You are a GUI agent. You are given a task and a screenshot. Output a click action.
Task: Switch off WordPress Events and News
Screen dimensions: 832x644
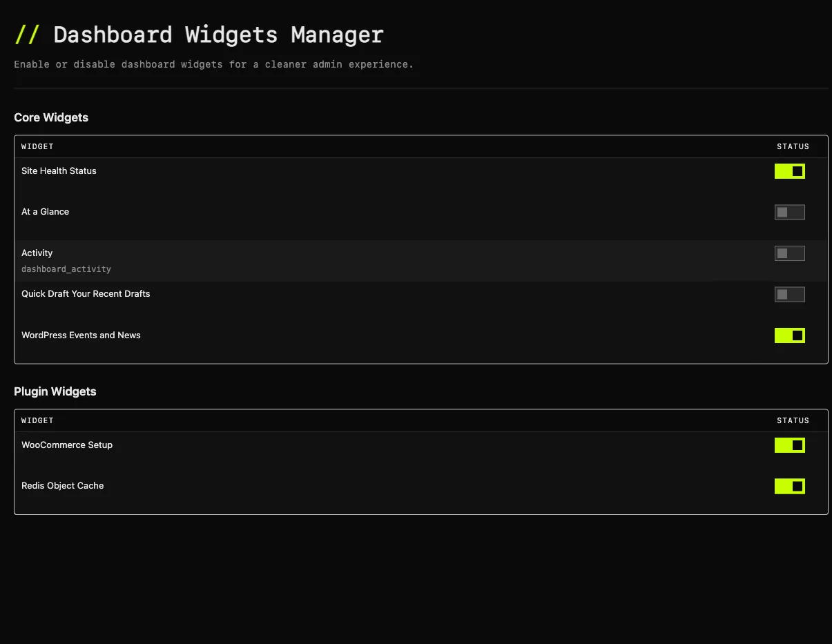coord(789,335)
